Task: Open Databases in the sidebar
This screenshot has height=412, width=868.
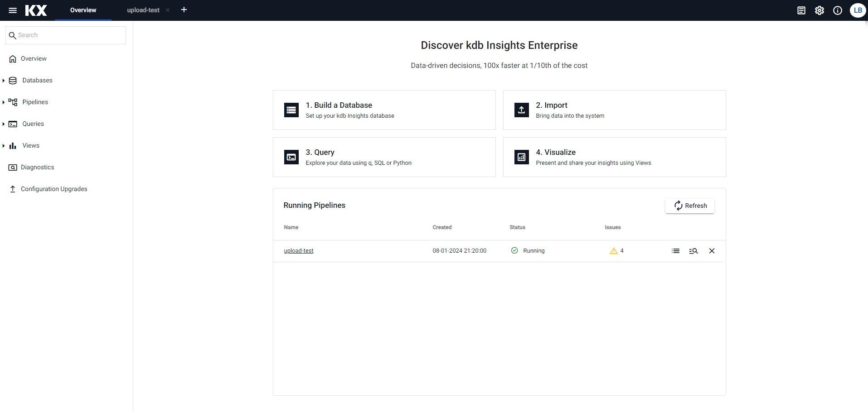Action: click(x=37, y=80)
